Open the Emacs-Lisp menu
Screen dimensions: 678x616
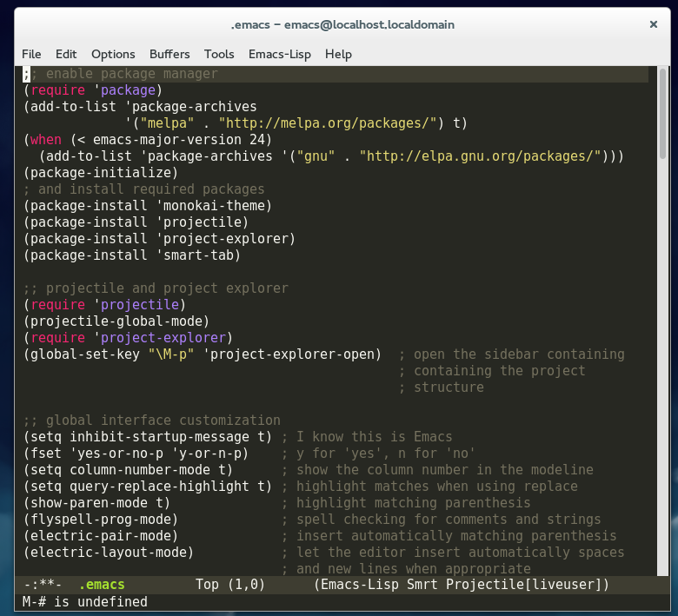click(x=280, y=54)
